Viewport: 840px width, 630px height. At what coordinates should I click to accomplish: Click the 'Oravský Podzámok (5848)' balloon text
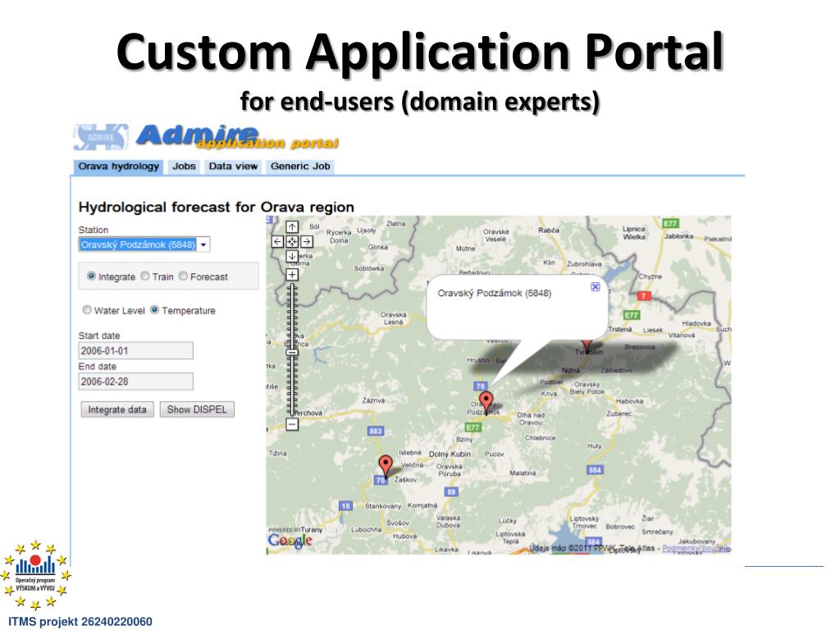(494, 293)
